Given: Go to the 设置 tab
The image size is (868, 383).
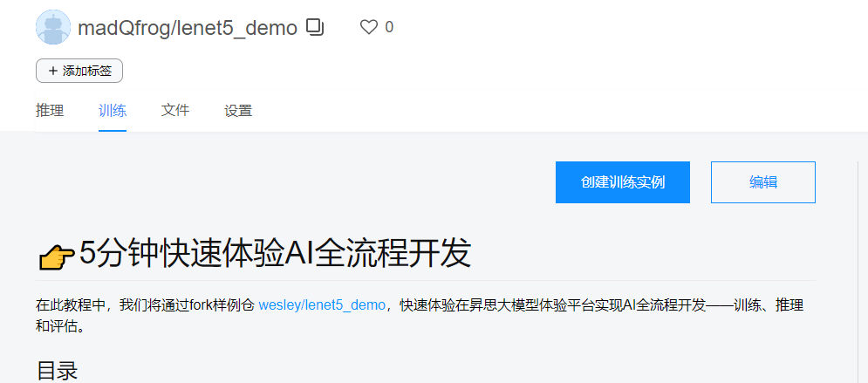Looking at the screenshot, I should click(x=238, y=111).
